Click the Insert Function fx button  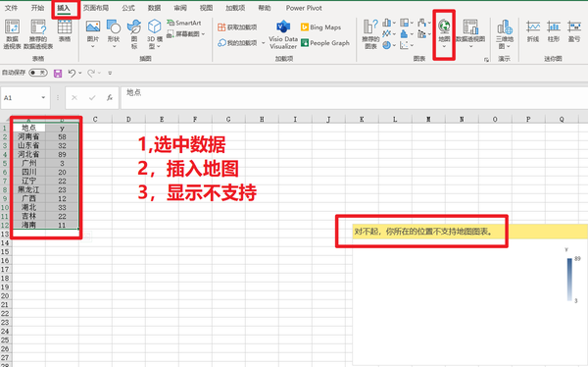(110, 98)
